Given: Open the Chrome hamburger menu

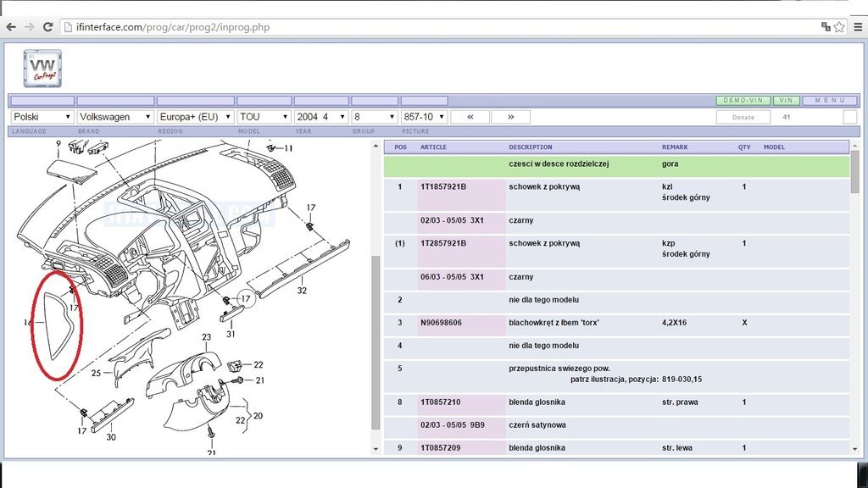Looking at the screenshot, I should (858, 26).
